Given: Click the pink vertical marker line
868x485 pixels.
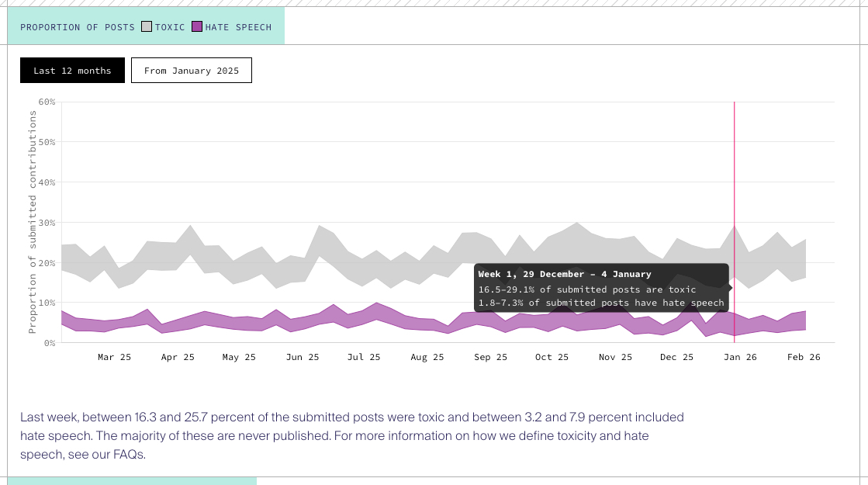Looking at the screenshot, I should point(734,194).
